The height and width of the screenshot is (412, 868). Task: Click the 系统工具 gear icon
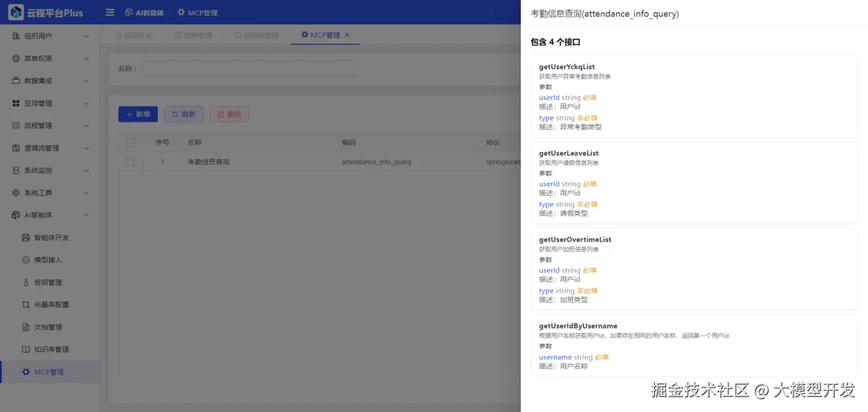point(16,193)
